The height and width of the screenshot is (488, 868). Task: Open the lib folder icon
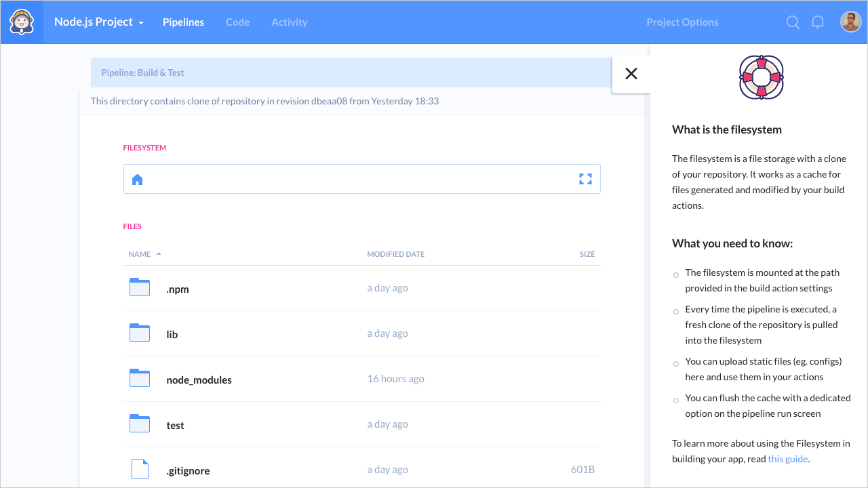click(140, 333)
